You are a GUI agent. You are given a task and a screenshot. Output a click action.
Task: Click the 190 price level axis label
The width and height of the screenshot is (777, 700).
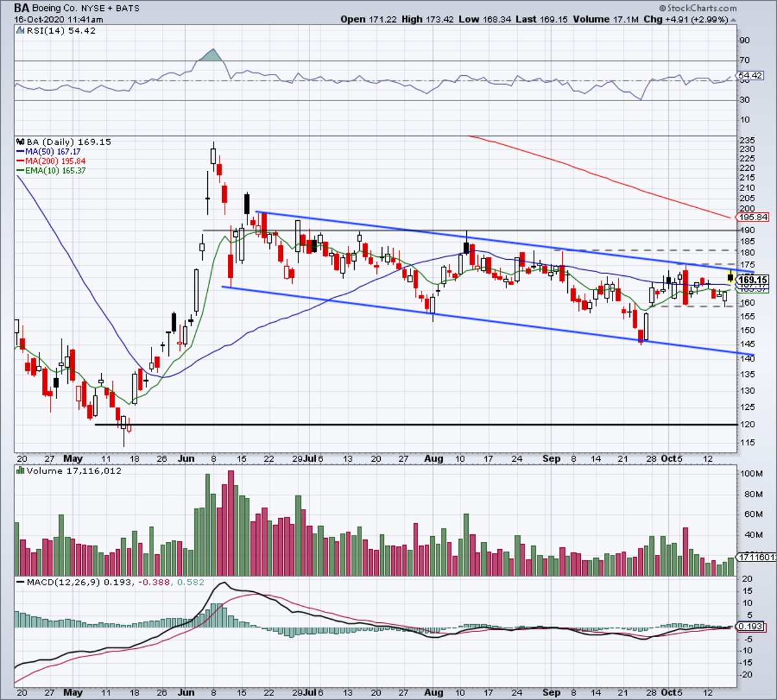(747, 230)
